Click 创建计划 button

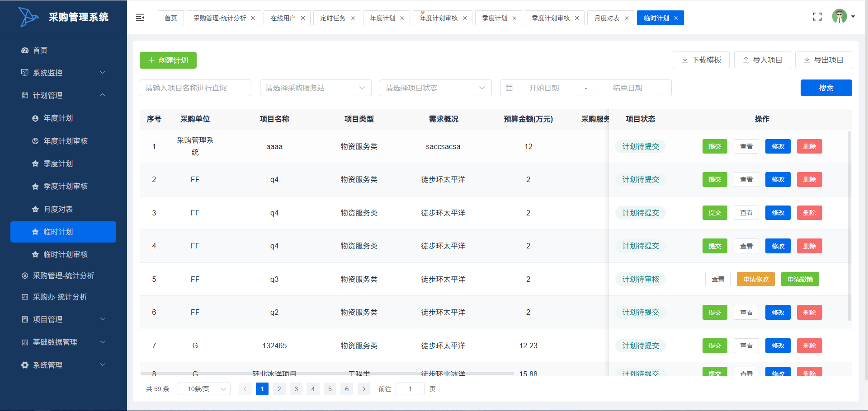click(168, 60)
